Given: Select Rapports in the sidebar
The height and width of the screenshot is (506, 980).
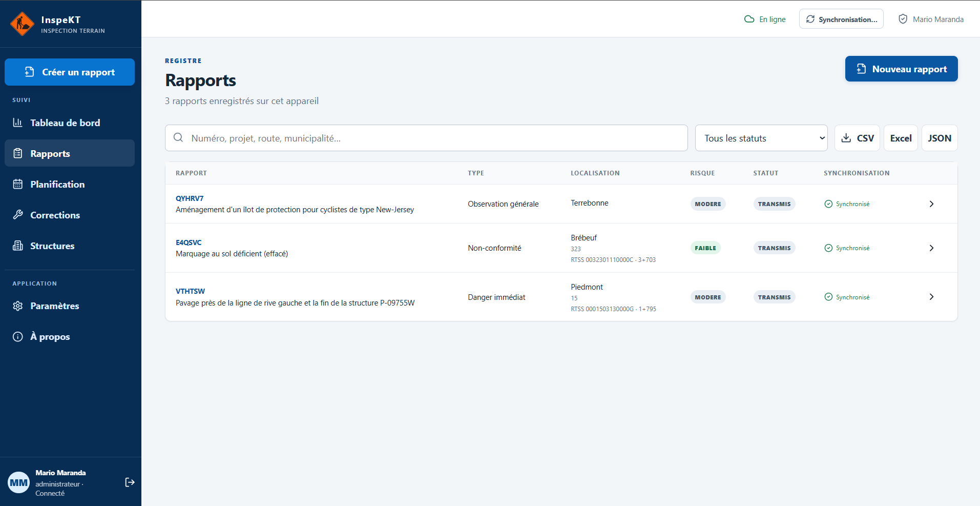Looking at the screenshot, I should [x=70, y=153].
